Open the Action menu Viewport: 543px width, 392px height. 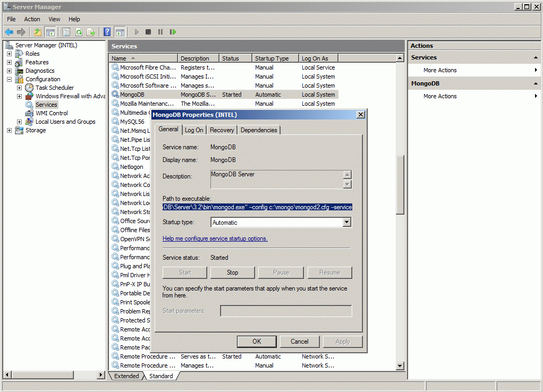pos(32,19)
